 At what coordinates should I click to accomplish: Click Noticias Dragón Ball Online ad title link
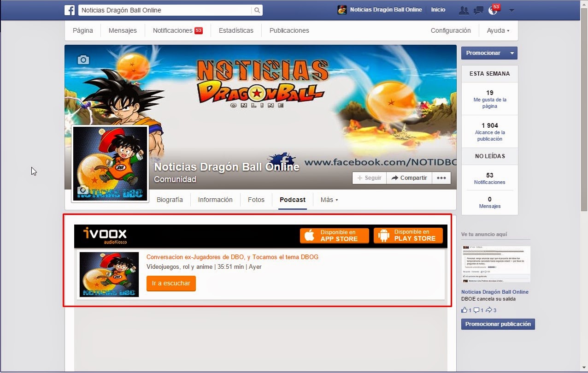(x=495, y=292)
